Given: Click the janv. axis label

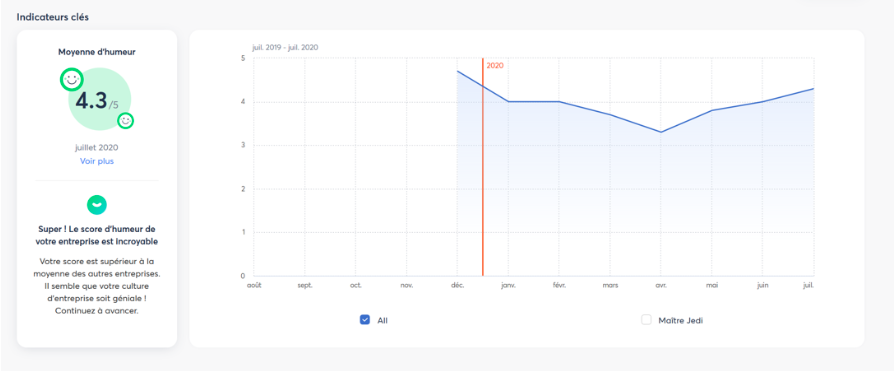Looking at the screenshot, I should pos(508,285).
